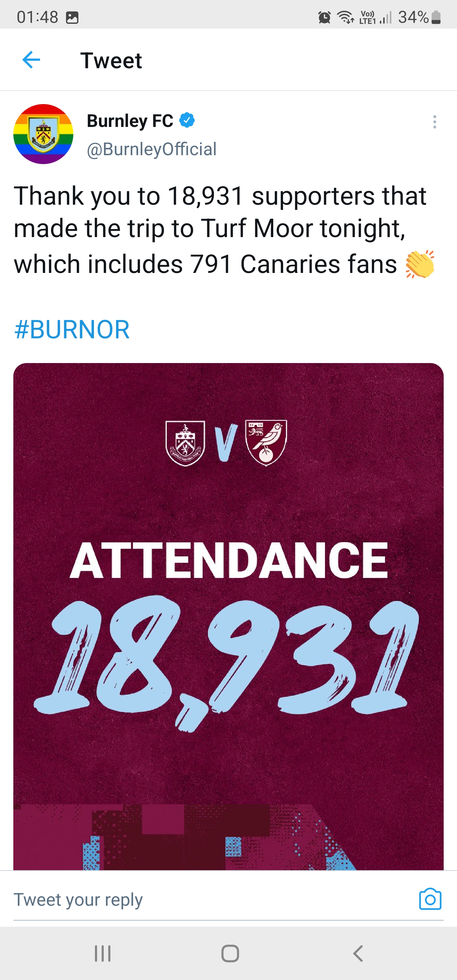
Task: Tap the camera icon in reply bar
Action: click(x=430, y=899)
